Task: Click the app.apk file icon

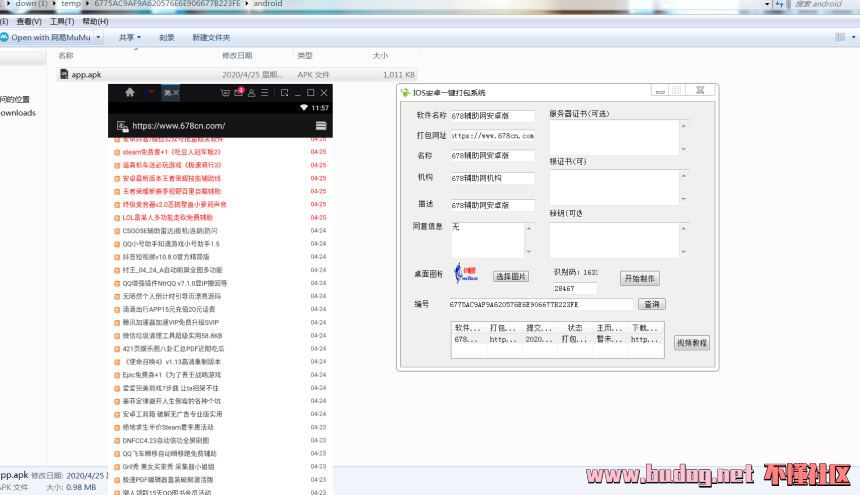Action: point(64,74)
